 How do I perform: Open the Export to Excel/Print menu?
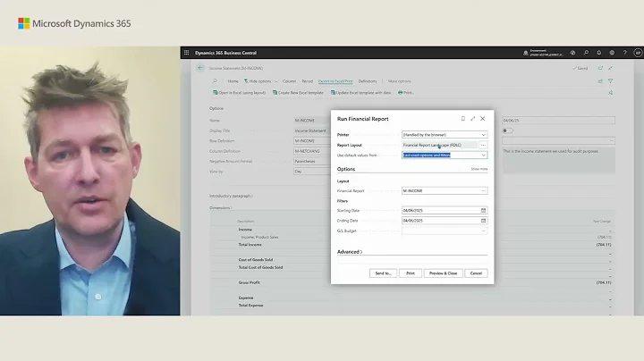coord(335,81)
